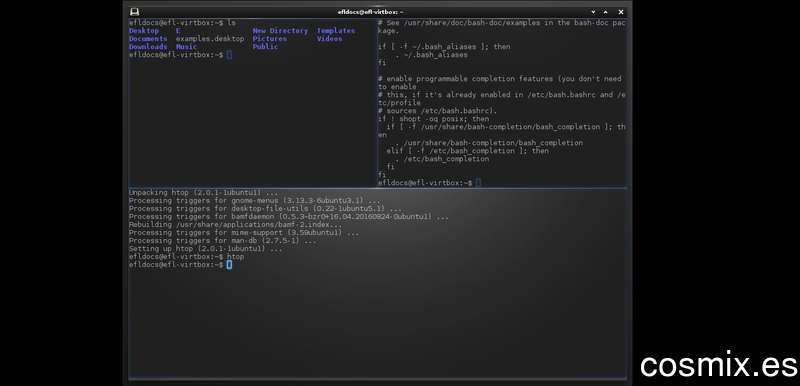Image resolution: width=800 pixels, height=386 pixels.
Task: Click the 'Rebuilding /usr/share/applications/bamf-2.index' line
Action: tap(235, 225)
